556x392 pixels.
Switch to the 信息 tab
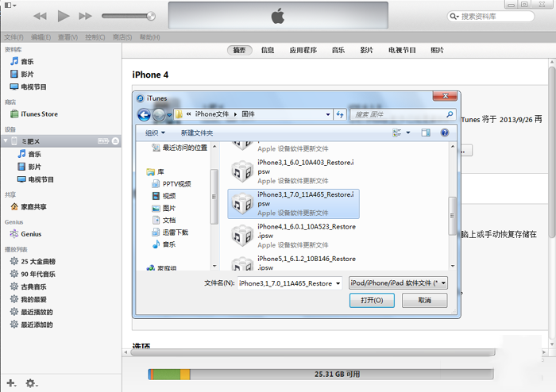click(268, 50)
